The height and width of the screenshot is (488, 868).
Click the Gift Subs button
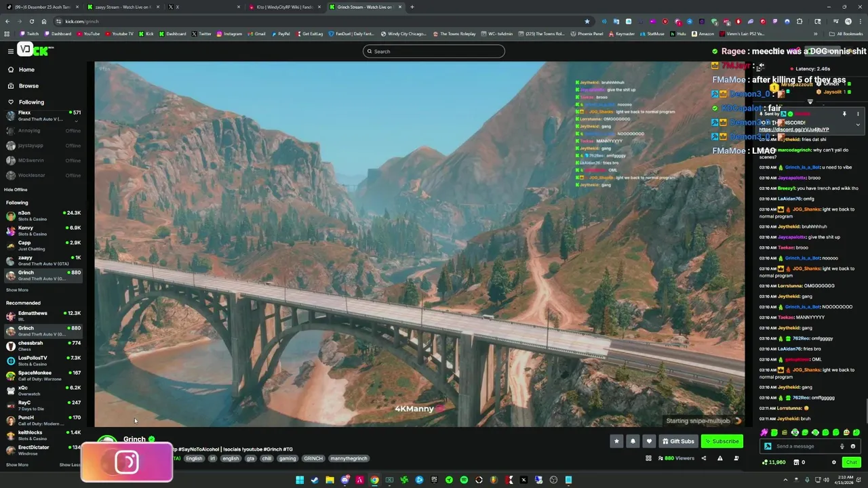pyautogui.click(x=678, y=441)
